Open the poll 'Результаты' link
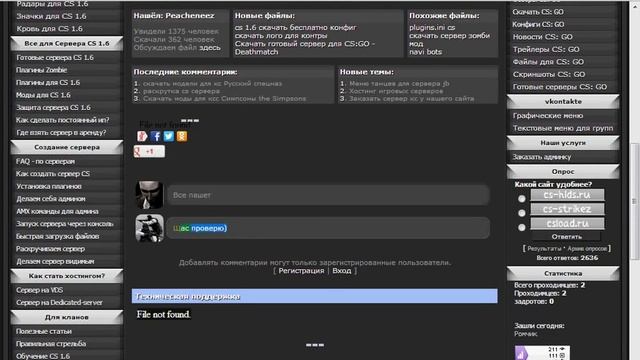 coord(544,248)
